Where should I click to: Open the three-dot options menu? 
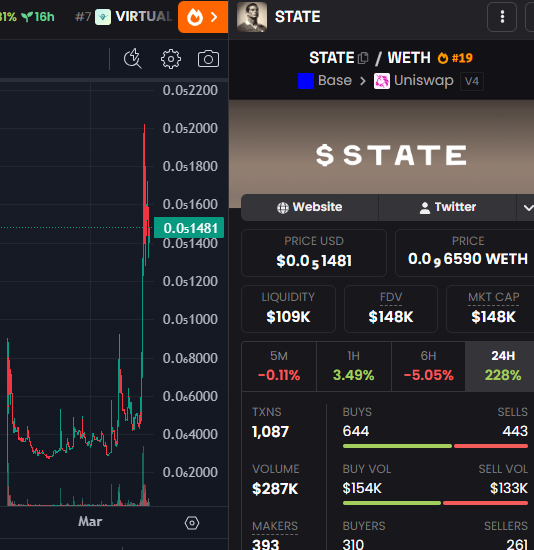click(502, 17)
